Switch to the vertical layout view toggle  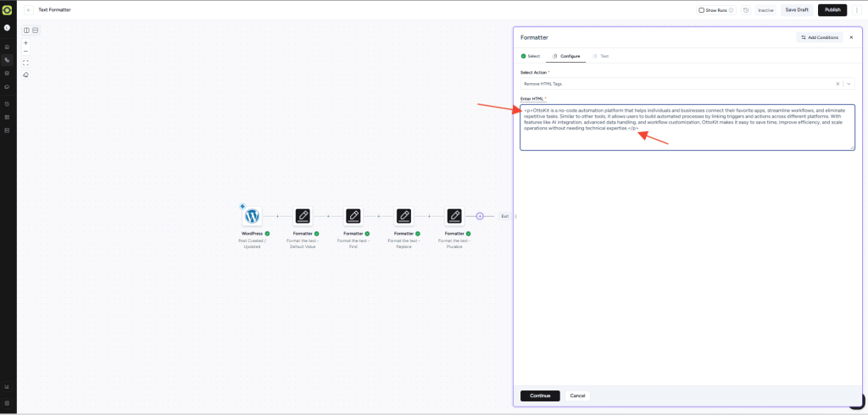tap(35, 30)
